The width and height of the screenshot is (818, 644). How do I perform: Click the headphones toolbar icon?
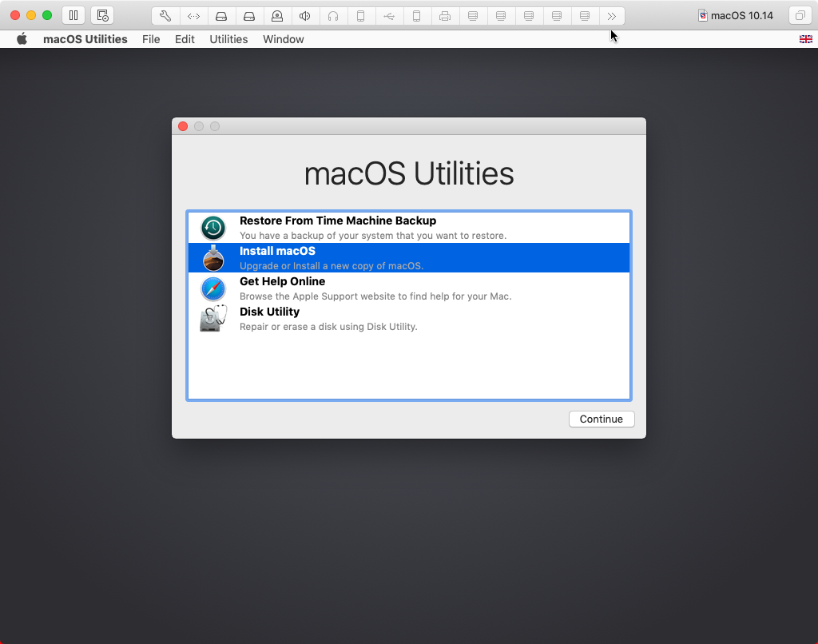tap(333, 15)
